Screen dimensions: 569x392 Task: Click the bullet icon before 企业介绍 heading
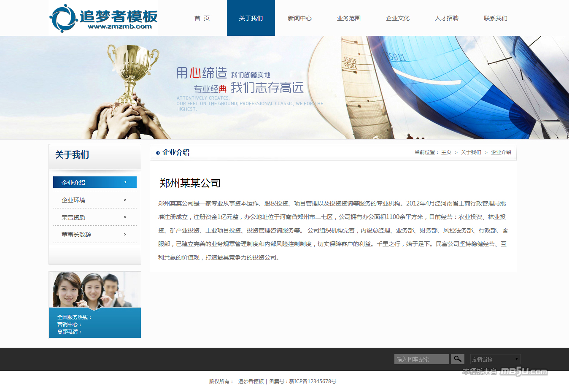[x=158, y=153]
